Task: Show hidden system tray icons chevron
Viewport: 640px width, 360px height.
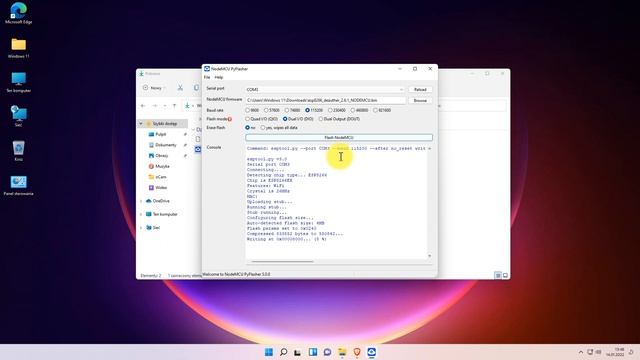Action: click(581, 352)
